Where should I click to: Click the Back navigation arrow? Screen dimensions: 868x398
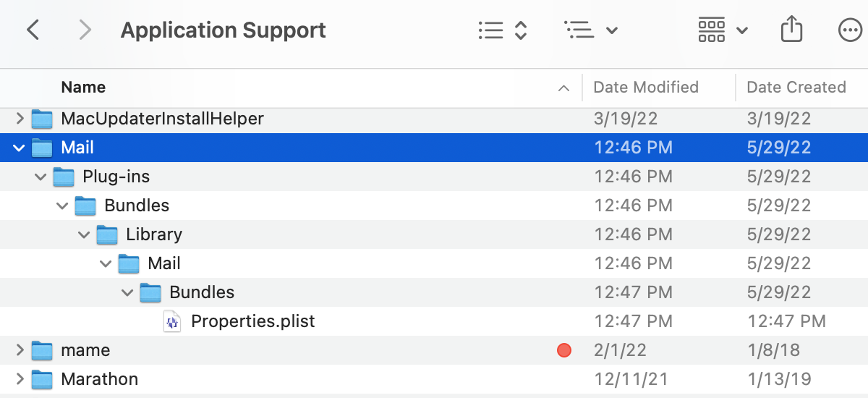click(x=33, y=30)
